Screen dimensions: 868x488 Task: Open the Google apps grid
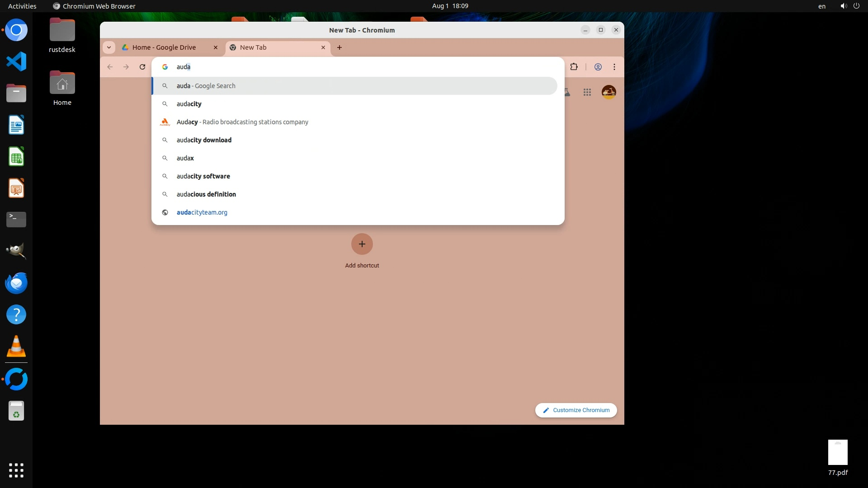tap(587, 92)
